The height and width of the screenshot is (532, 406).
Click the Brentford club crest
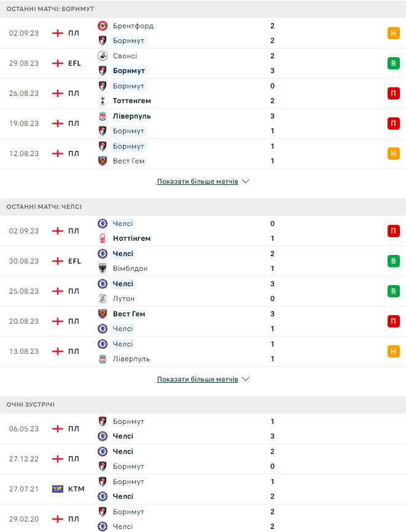click(x=103, y=26)
